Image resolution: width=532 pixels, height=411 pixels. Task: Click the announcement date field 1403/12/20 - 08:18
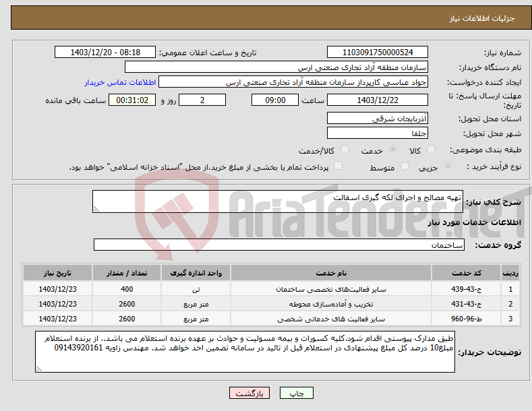pyautogui.click(x=105, y=53)
